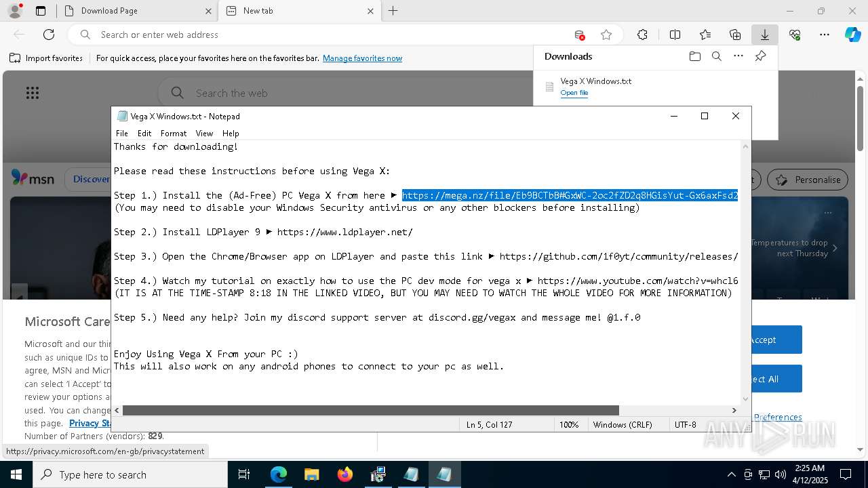Screen dimensions: 868x488
Task: Close the Download Page tab
Action: pyautogui.click(x=208, y=11)
